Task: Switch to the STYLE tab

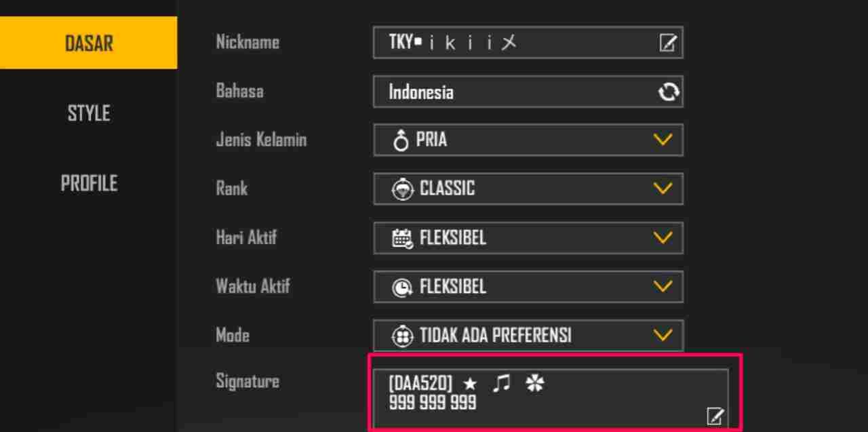Action: point(89,113)
